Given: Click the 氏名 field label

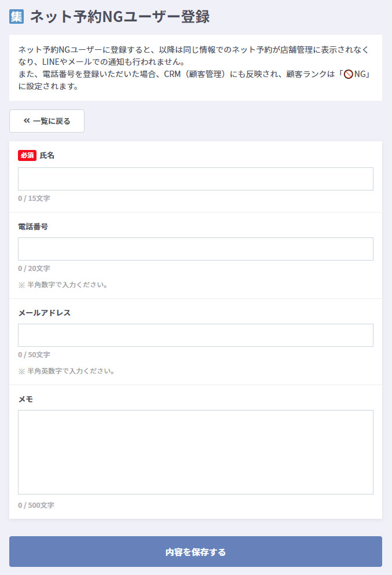Looking at the screenshot, I should pyautogui.click(x=47, y=155).
